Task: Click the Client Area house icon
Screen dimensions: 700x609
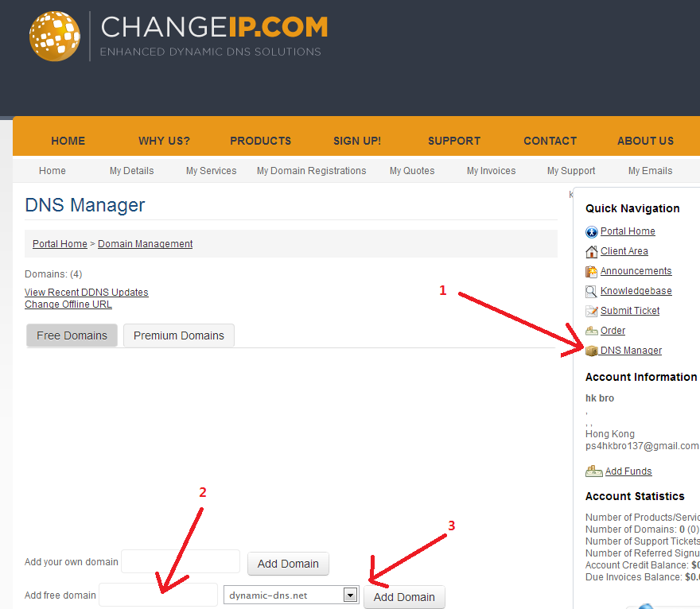Action: point(592,252)
